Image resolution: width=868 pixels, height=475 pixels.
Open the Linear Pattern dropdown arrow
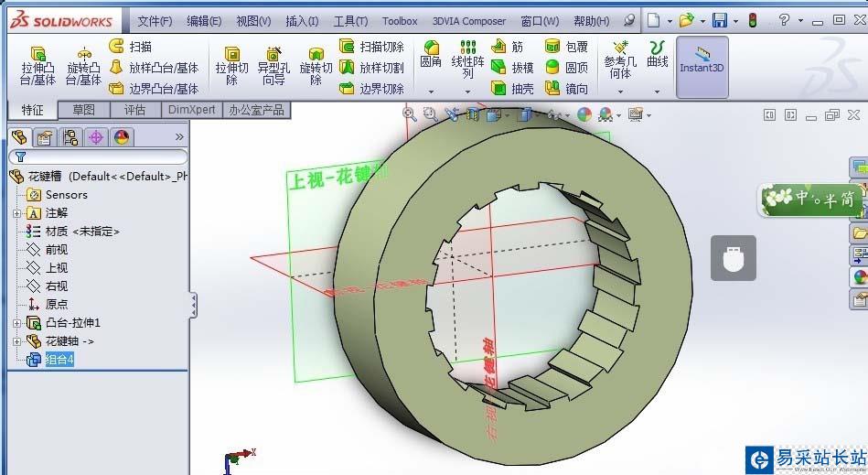(x=467, y=92)
